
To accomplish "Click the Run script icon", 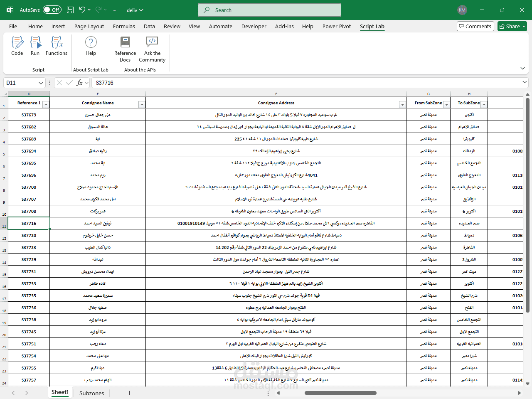I will pyautogui.click(x=35, y=46).
